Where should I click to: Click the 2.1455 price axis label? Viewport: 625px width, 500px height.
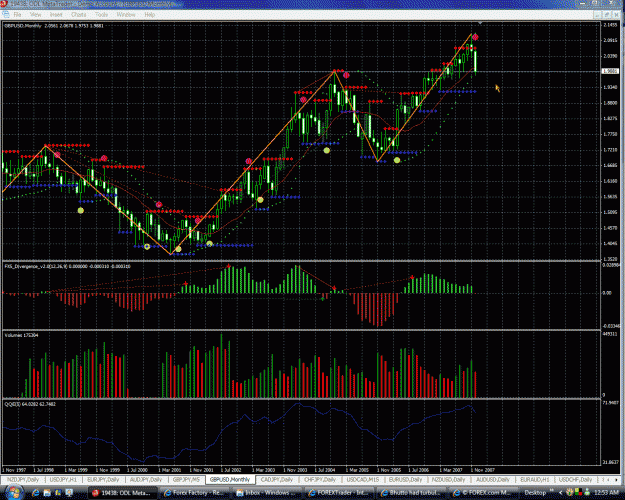point(610,25)
